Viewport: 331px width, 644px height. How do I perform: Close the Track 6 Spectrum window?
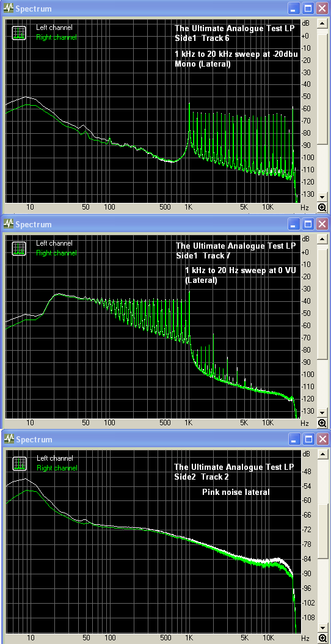tap(322, 9)
